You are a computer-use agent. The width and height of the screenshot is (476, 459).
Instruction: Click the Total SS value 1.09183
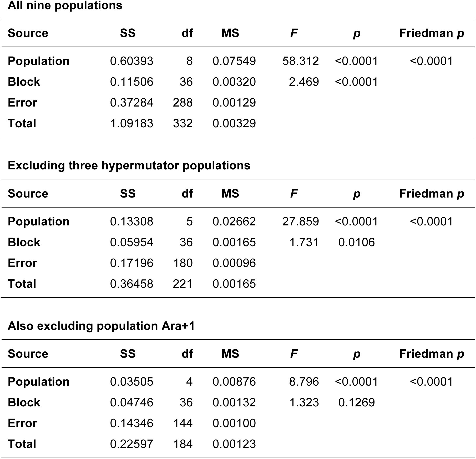pyautogui.click(x=131, y=123)
